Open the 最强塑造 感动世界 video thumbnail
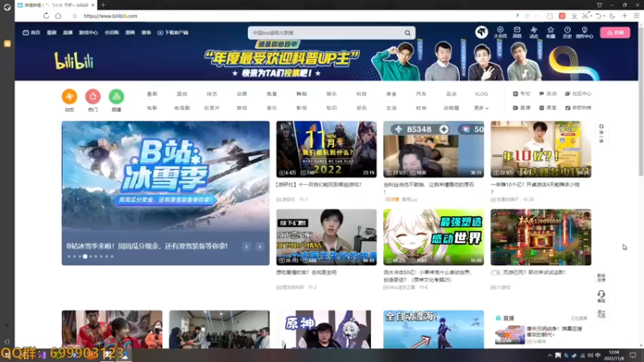Screen dimensions: 644x362 (x=433, y=237)
